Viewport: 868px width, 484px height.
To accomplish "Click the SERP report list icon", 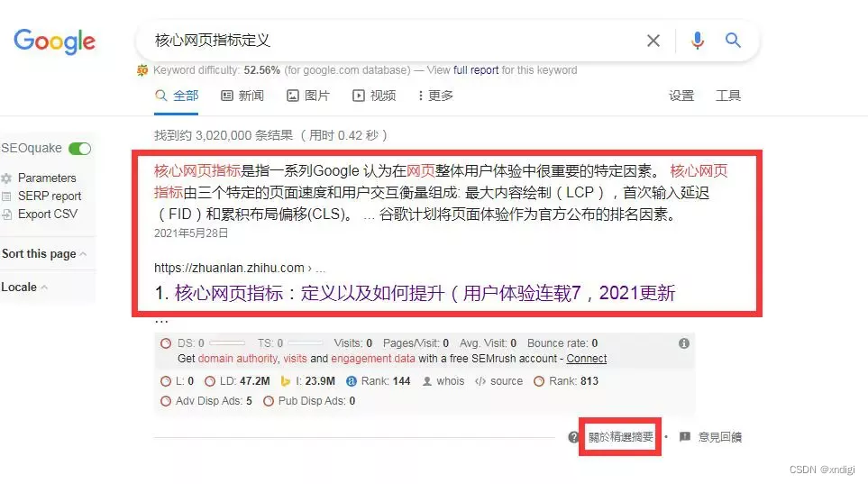I will (6, 196).
